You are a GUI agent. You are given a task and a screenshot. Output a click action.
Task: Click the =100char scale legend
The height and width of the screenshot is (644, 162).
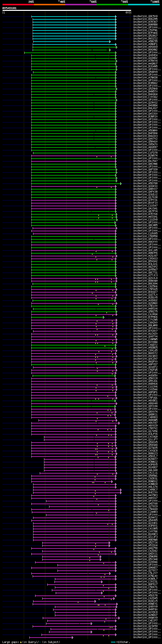(x=120, y=642)
